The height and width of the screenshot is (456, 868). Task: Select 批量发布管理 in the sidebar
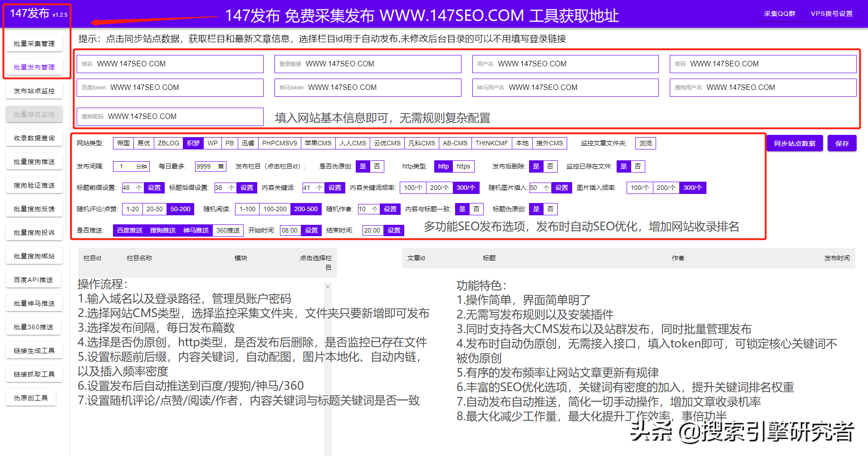point(34,67)
